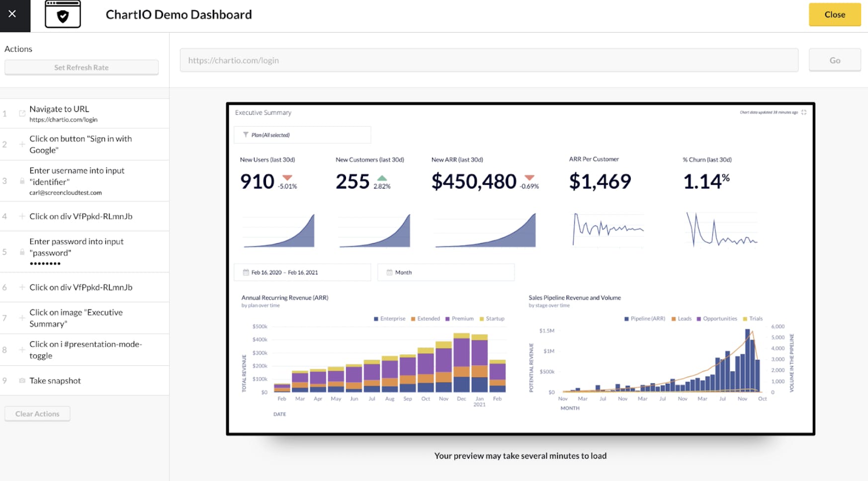Click the ARR Per Customer $1,469 value

coord(600,182)
